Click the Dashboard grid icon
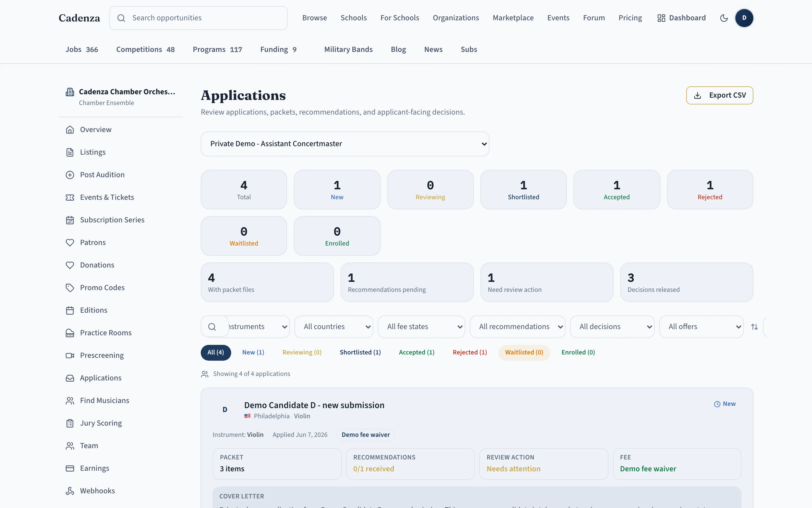This screenshot has height=508, width=812. (661, 18)
